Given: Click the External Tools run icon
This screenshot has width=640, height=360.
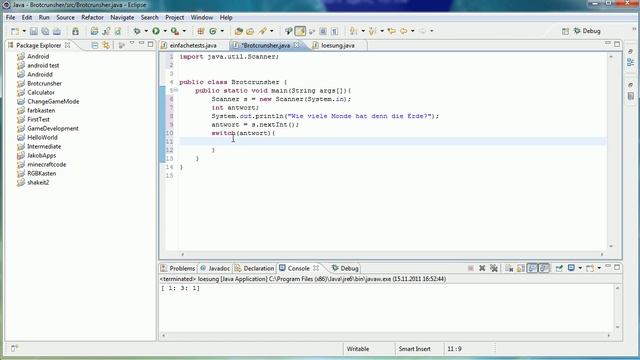Looking at the screenshot, I should [175, 31].
